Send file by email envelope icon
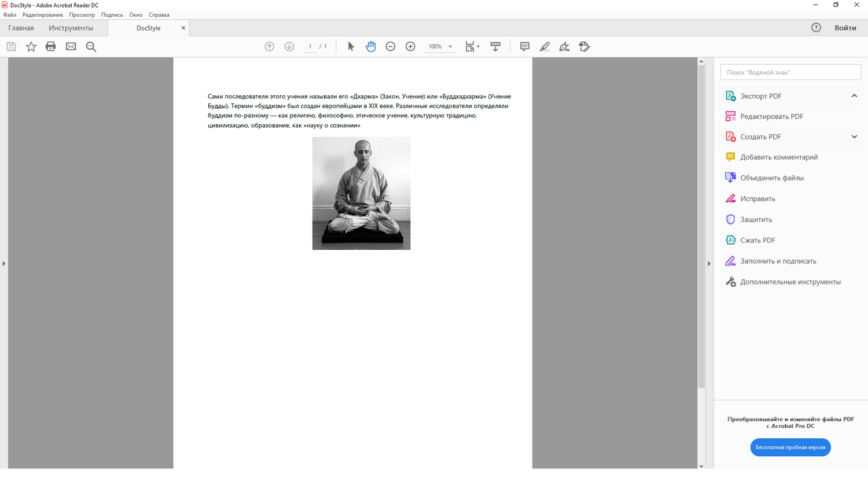Viewport: 868px width, 488px height. 71,47
